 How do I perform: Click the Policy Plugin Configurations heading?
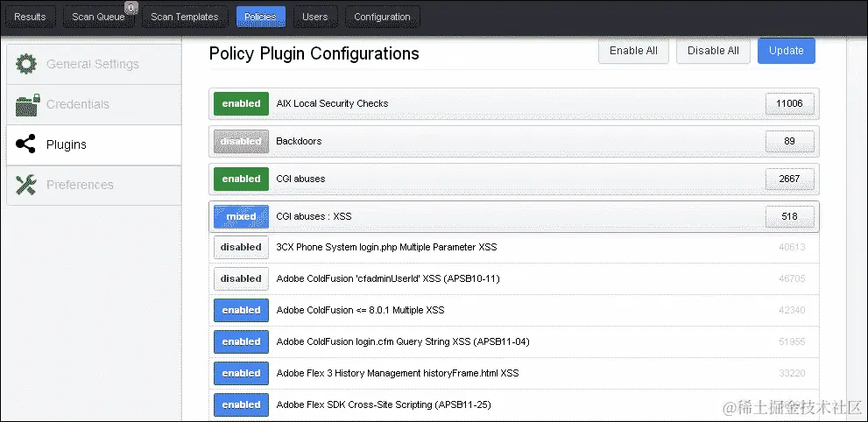coord(314,53)
